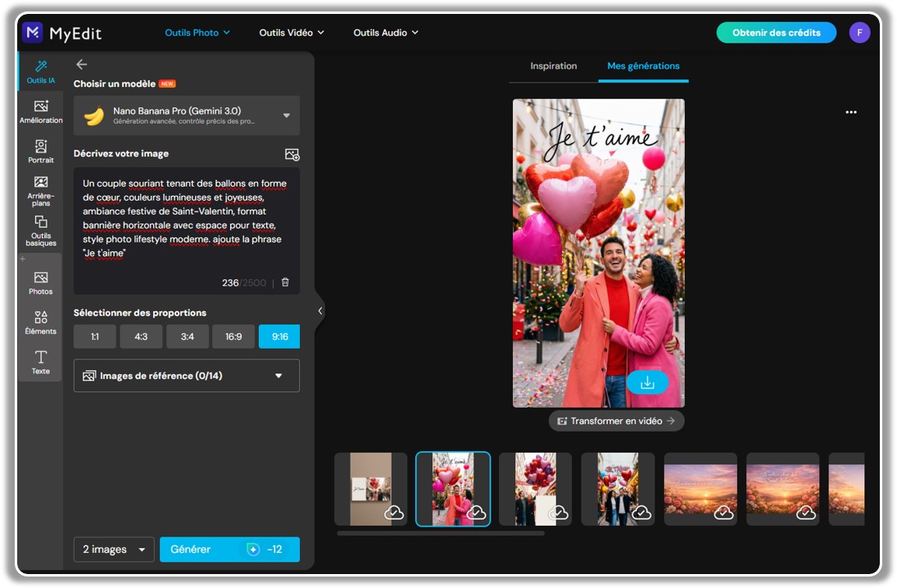Select the first sunset landscape thumbnail
The width and height of the screenshot is (897, 588).
coord(700,489)
